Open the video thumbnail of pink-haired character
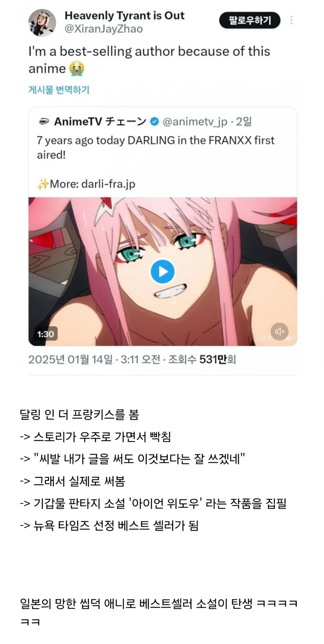324x644 pixels. coord(163,271)
